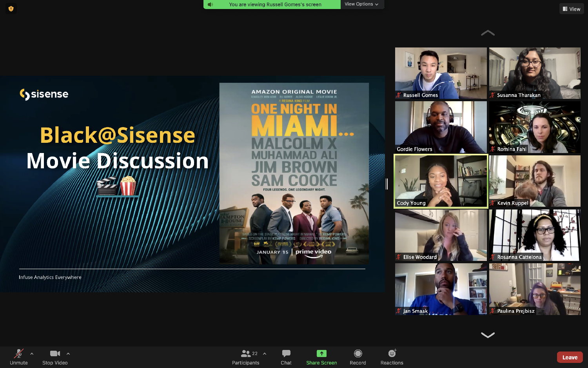
Task: Click the Unmute microphone icon
Action: 18,353
